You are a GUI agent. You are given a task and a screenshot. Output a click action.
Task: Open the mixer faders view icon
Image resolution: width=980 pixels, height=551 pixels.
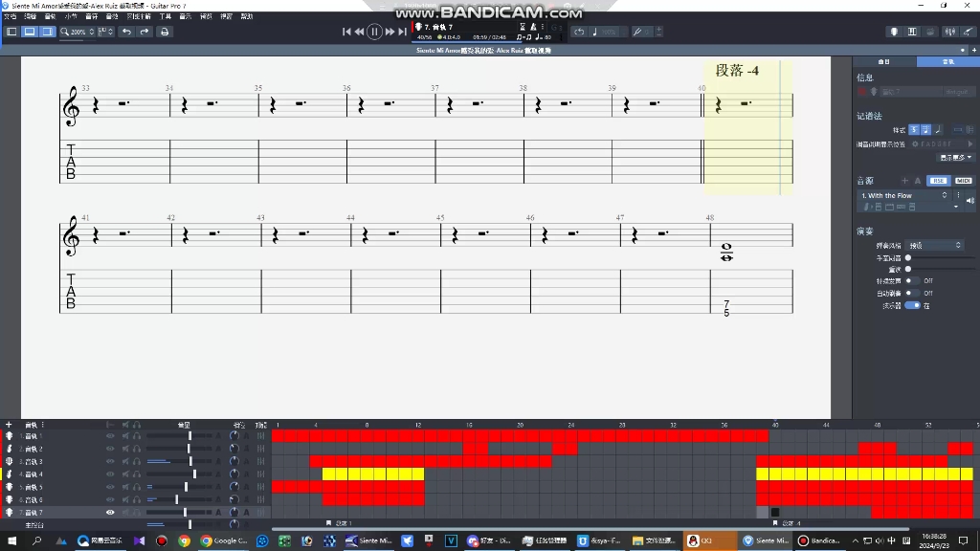[950, 32]
